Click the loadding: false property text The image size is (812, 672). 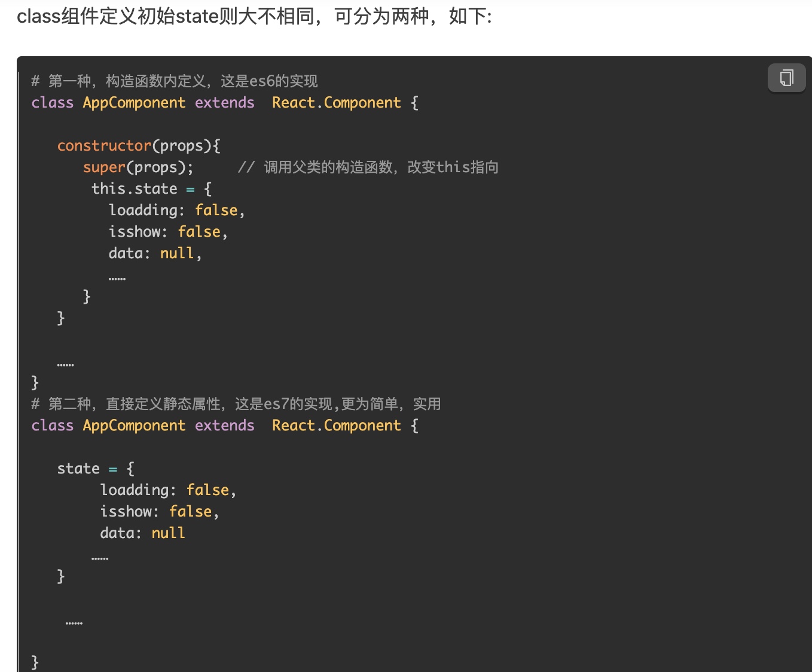176,210
